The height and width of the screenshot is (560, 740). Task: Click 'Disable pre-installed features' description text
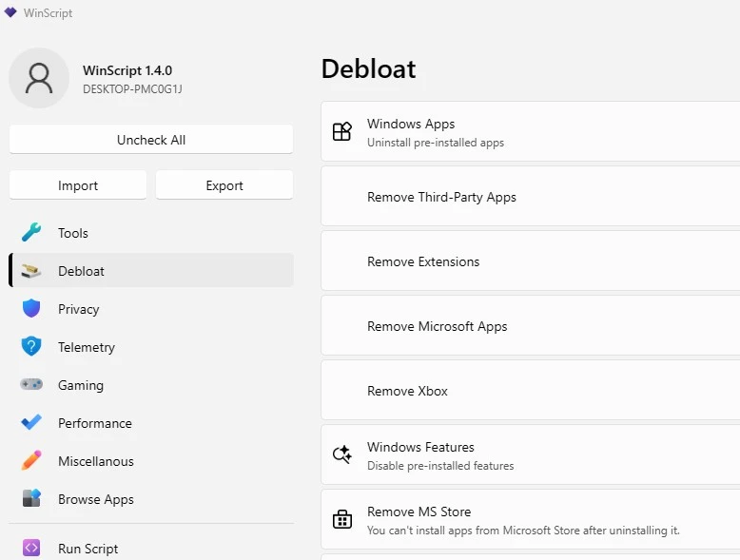point(440,466)
